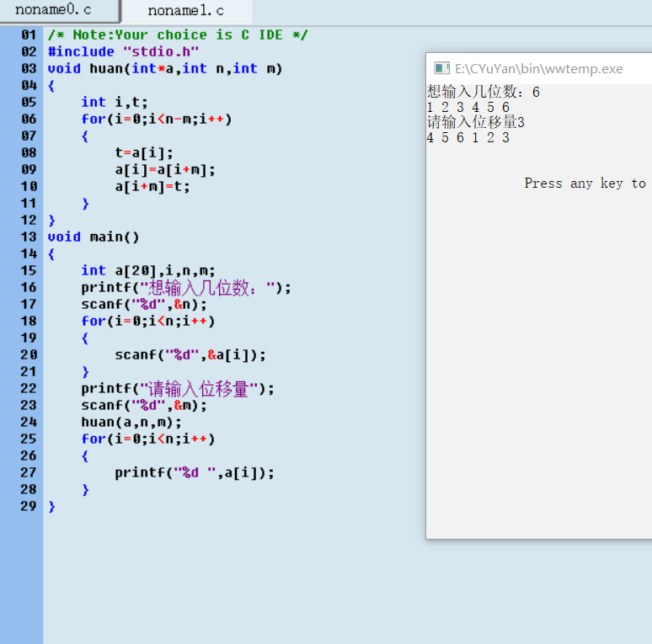Click the void huan function declaration line

click(165, 68)
